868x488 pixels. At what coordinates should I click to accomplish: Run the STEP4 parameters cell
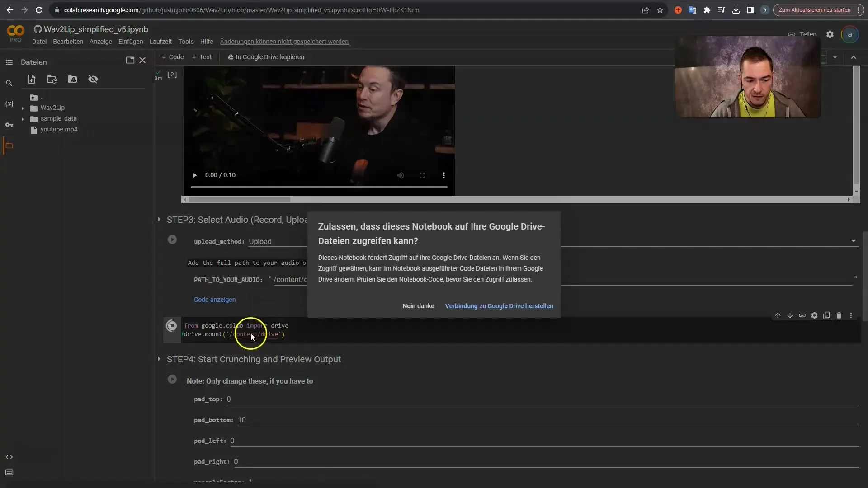pos(172,379)
